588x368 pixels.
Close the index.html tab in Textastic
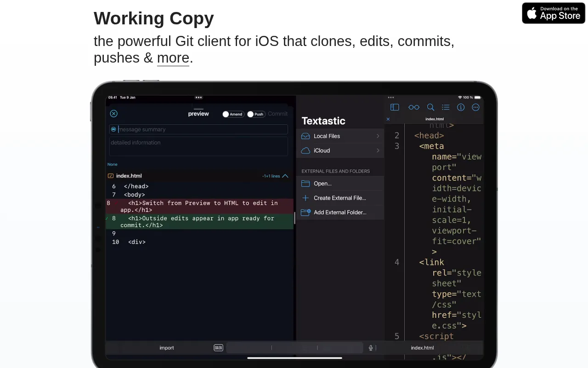(388, 119)
